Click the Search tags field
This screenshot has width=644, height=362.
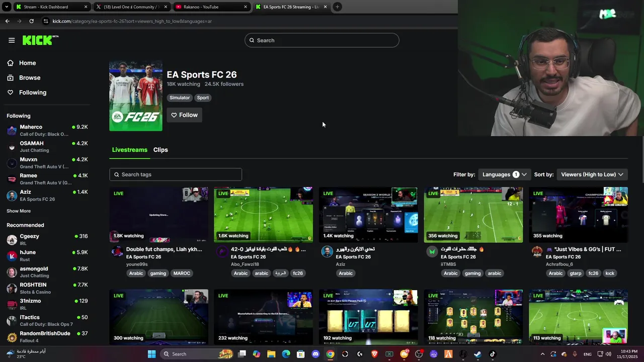point(176,174)
